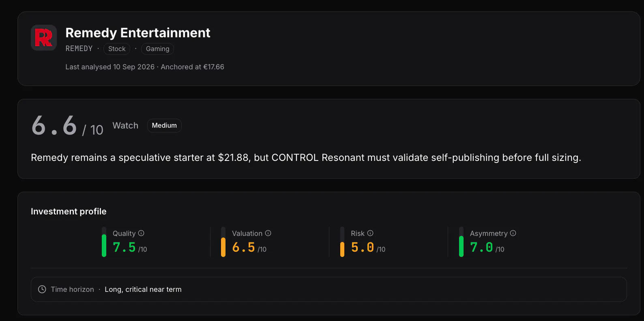This screenshot has width=644, height=321.
Task: Click the Quality score bar
Action: [104, 242]
